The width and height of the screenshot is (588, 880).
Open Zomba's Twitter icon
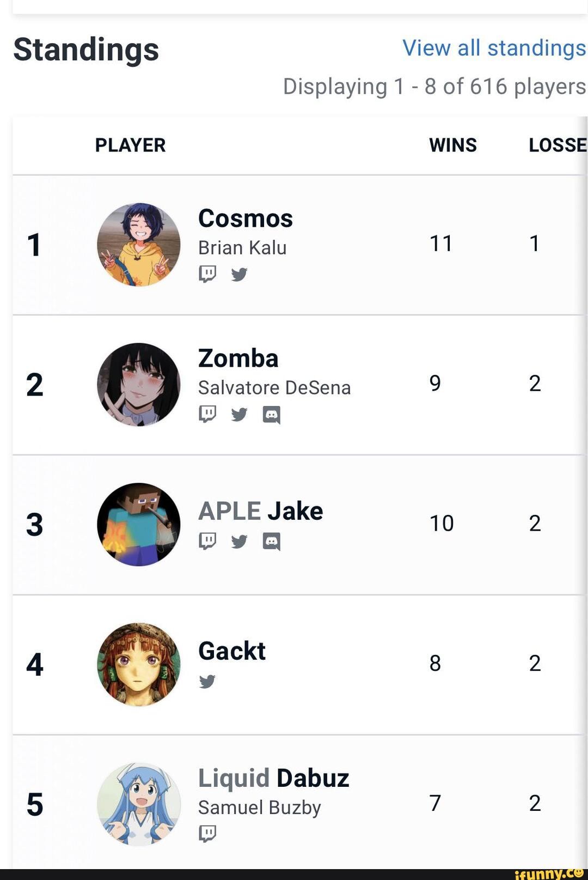(239, 415)
